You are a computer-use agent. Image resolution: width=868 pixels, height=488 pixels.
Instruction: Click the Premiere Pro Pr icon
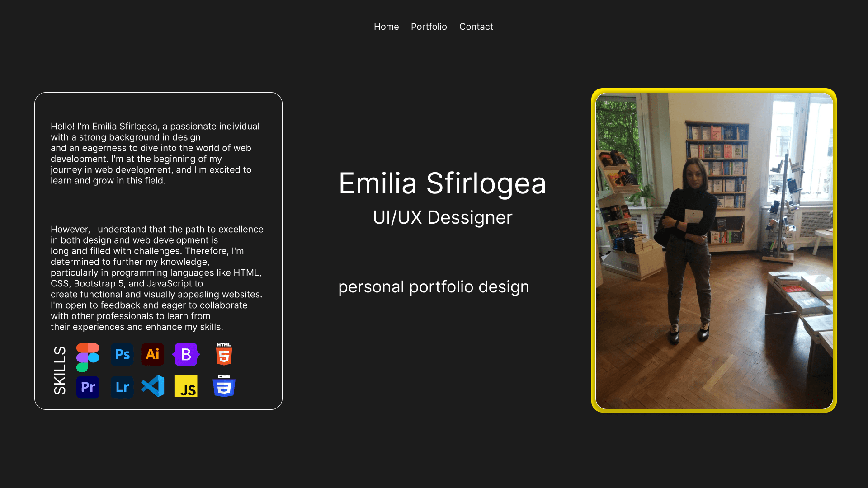click(88, 387)
